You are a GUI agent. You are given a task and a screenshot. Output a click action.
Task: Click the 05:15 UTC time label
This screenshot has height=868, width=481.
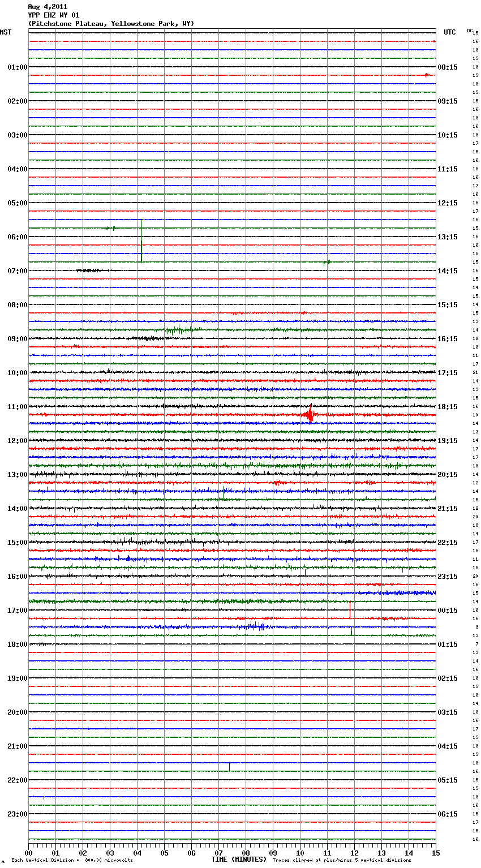[448, 780]
